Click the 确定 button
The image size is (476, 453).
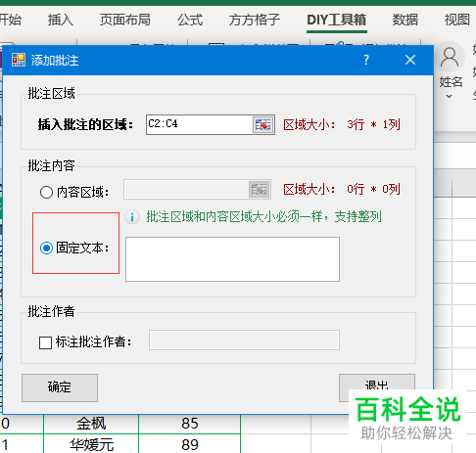click(x=60, y=387)
